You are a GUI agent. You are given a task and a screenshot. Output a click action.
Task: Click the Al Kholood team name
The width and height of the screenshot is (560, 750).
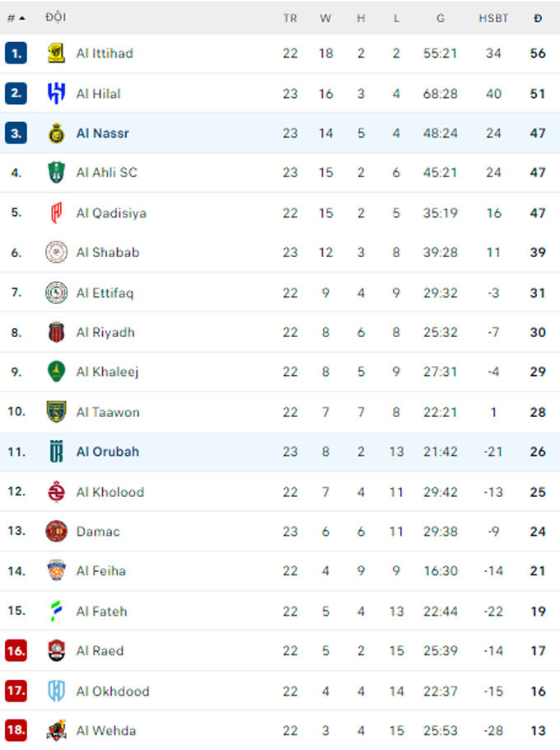click(110, 492)
